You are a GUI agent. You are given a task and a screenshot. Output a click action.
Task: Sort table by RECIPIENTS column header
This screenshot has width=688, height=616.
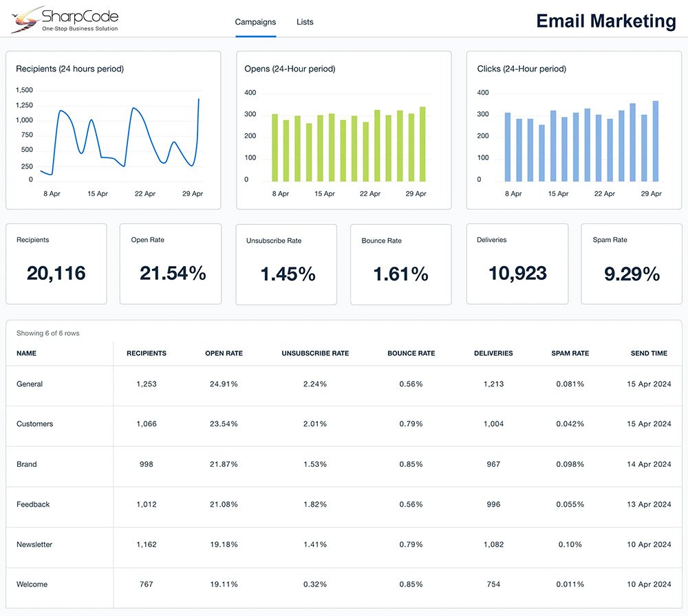[x=147, y=353]
